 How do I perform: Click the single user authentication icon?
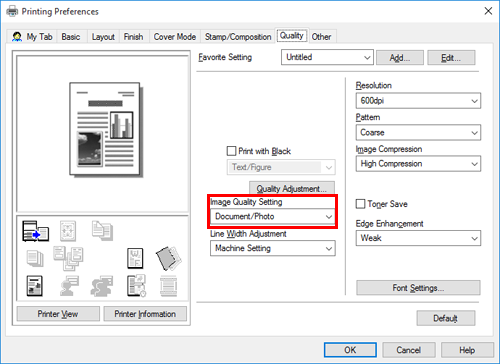(x=69, y=286)
